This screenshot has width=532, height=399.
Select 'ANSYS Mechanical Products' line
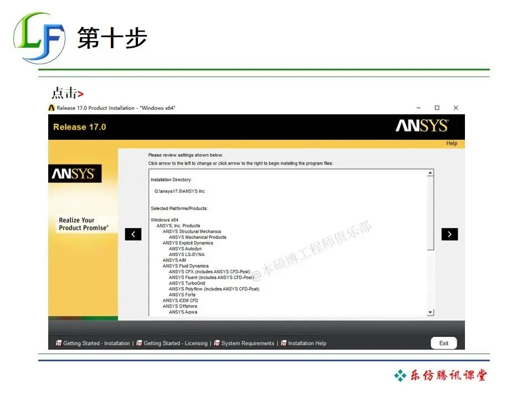click(197, 237)
